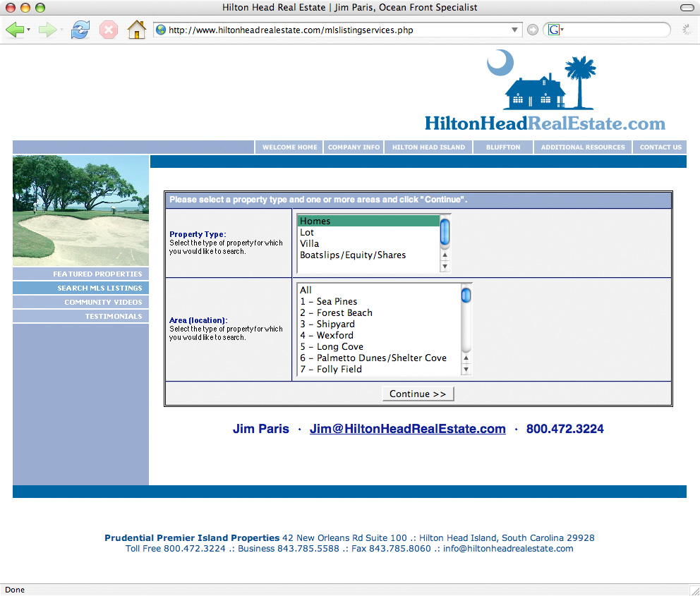Click the Go button beside address bar
Screen dimensions: 700x596
[x=532, y=30]
